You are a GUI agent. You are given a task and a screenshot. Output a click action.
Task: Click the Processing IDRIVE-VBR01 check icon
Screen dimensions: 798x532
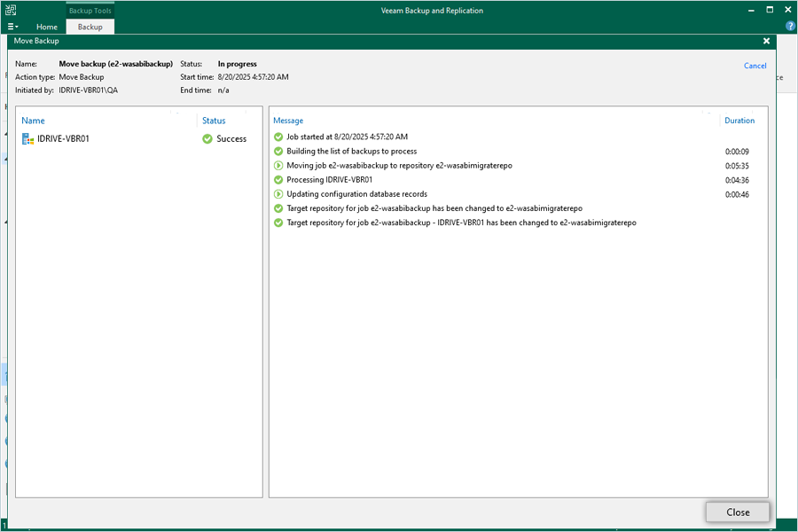[x=278, y=180]
